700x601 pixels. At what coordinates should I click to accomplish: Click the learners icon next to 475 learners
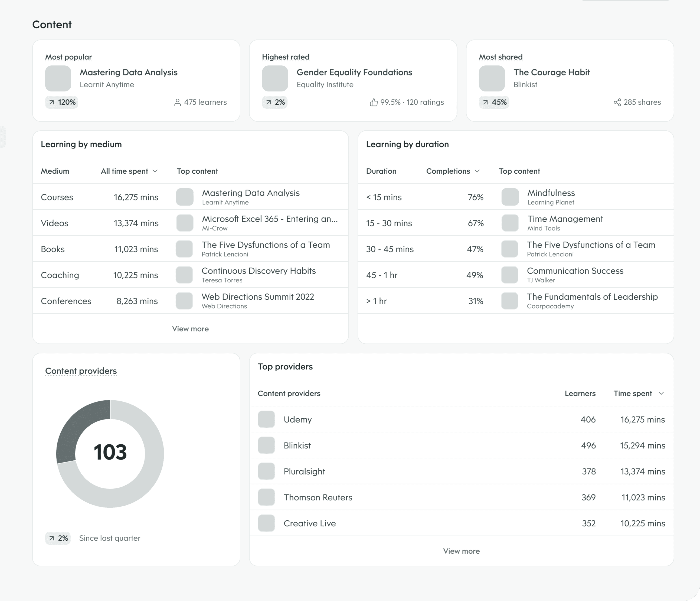click(177, 102)
